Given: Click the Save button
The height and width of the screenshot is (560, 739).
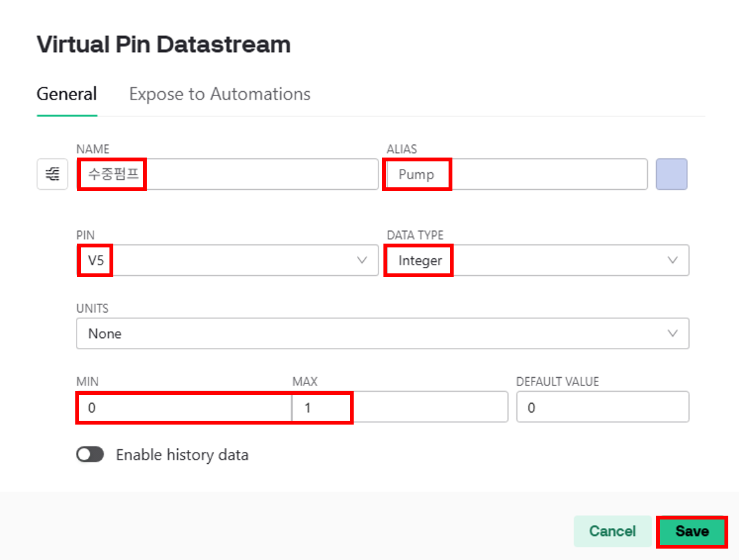Looking at the screenshot, I should [x=692, y=532].
